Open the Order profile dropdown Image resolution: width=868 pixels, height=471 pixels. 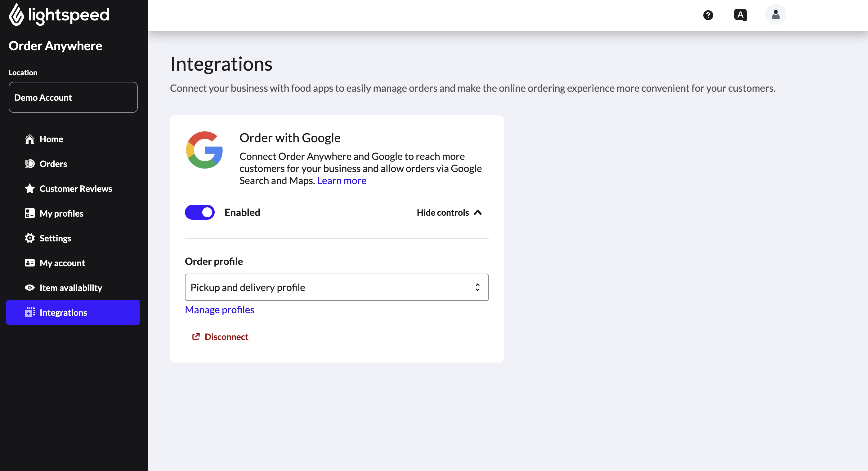(336, 287)
